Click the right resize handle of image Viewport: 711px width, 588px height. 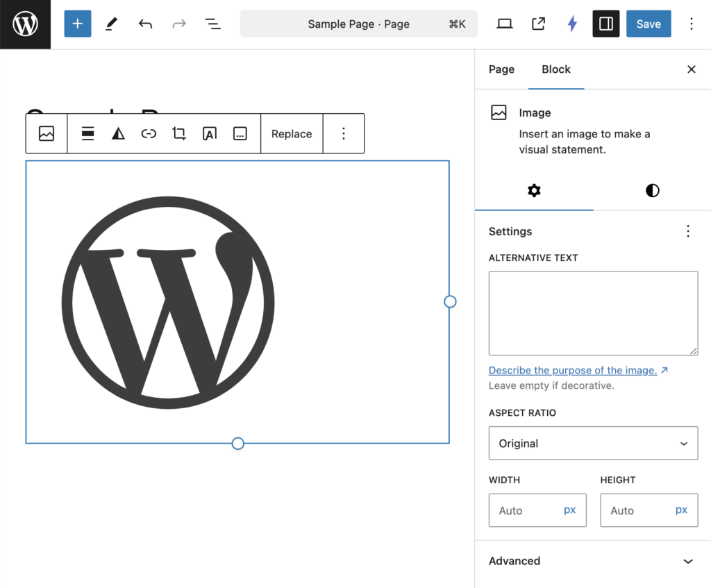click(450, 301)
